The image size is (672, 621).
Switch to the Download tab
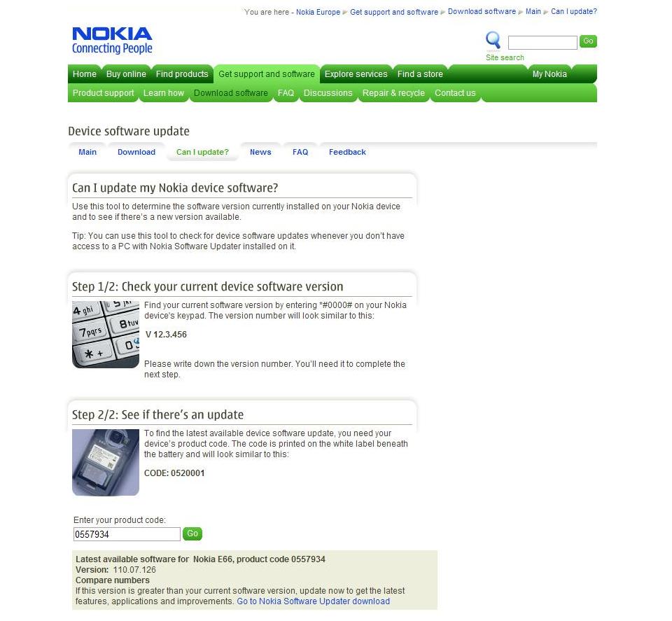(136, 152)
